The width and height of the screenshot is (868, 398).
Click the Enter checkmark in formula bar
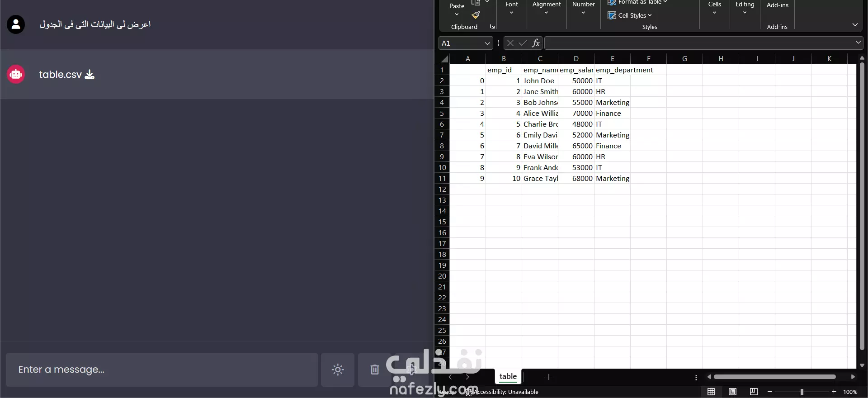523,43
